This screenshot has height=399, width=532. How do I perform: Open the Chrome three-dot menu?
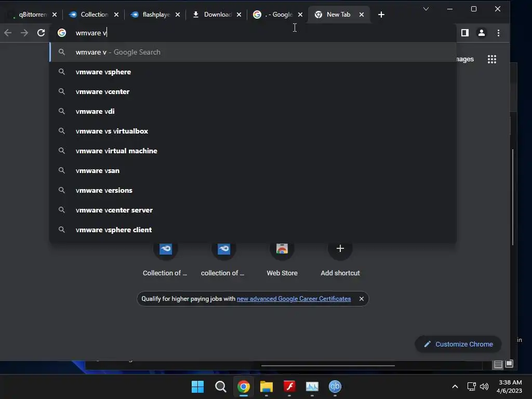coord(498,33)
